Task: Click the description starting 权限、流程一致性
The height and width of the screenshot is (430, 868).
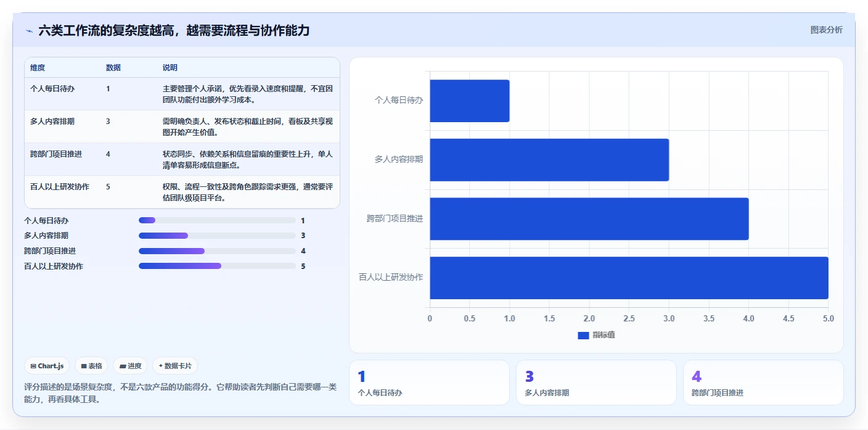Action: 248,192
